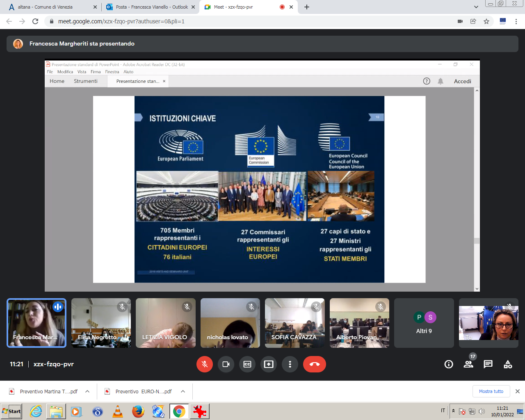Reload the Meet page
This screenshot has width=525, height=420.
coord(35,21)
